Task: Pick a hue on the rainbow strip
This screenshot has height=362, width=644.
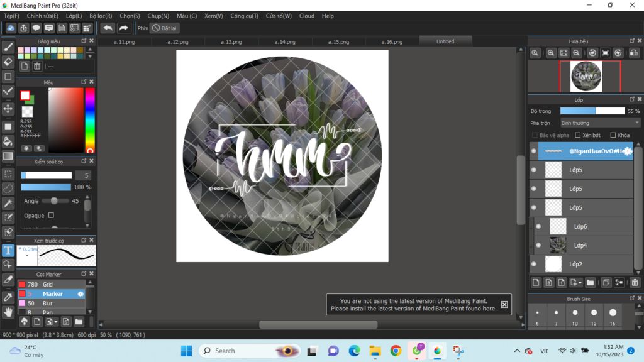Action: point(90,119)
